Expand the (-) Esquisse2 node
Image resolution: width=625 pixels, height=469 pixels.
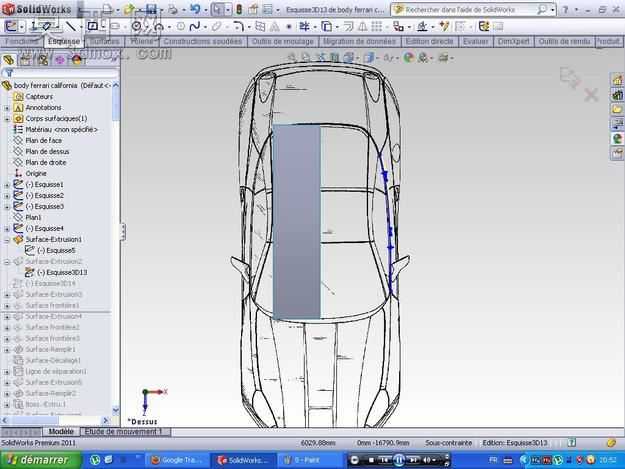[7, 196]
